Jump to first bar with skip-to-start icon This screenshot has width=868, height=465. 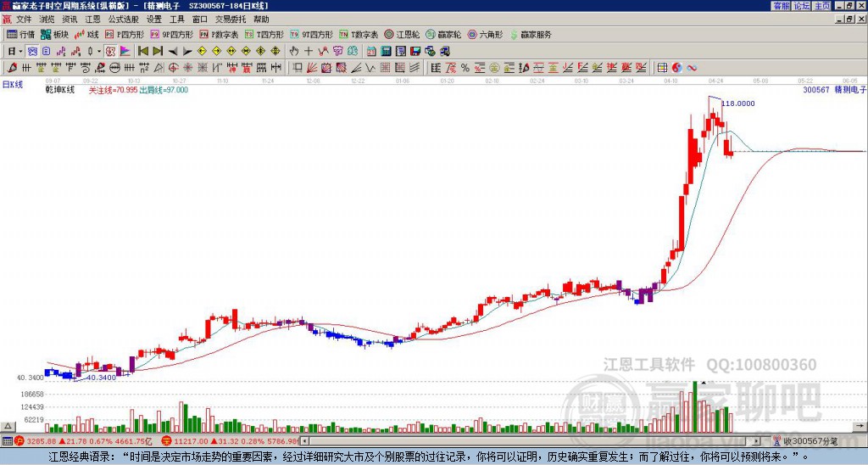pyautogui.click(x=143, y=51)
